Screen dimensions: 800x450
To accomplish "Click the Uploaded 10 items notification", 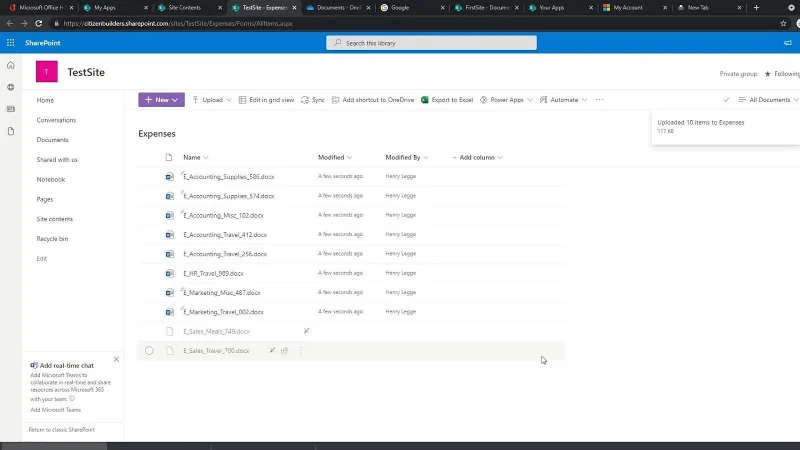I will click(x=726, y=127).
